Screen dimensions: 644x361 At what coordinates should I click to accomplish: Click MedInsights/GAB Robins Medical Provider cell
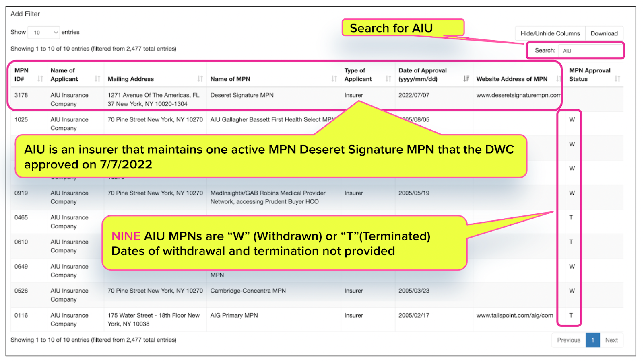pyautogui.click(x=268, y=197)
